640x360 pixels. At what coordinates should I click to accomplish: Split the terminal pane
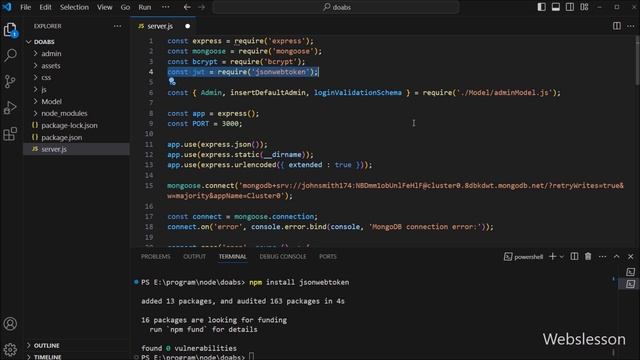point(574,256)
